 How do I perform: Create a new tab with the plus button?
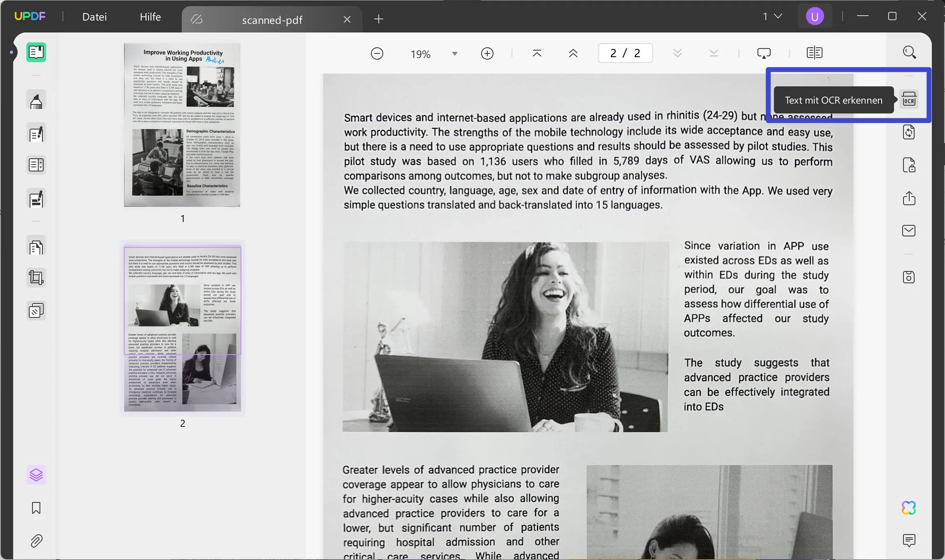[378, 19]
